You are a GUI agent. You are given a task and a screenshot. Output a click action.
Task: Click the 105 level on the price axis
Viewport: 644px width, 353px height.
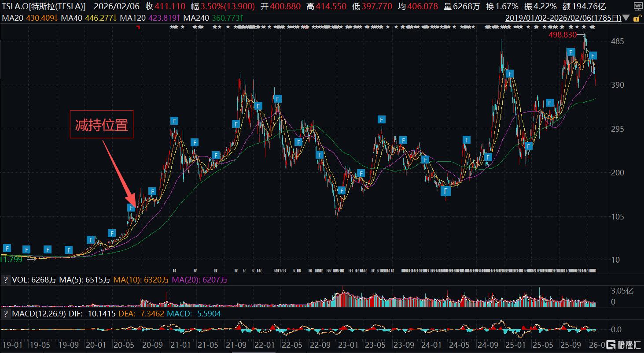pyautogui.click(x=617, y=216)
